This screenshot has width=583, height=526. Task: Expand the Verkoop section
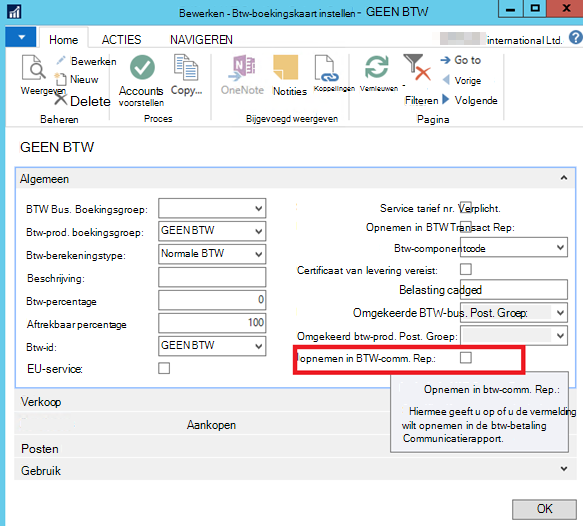41,401
